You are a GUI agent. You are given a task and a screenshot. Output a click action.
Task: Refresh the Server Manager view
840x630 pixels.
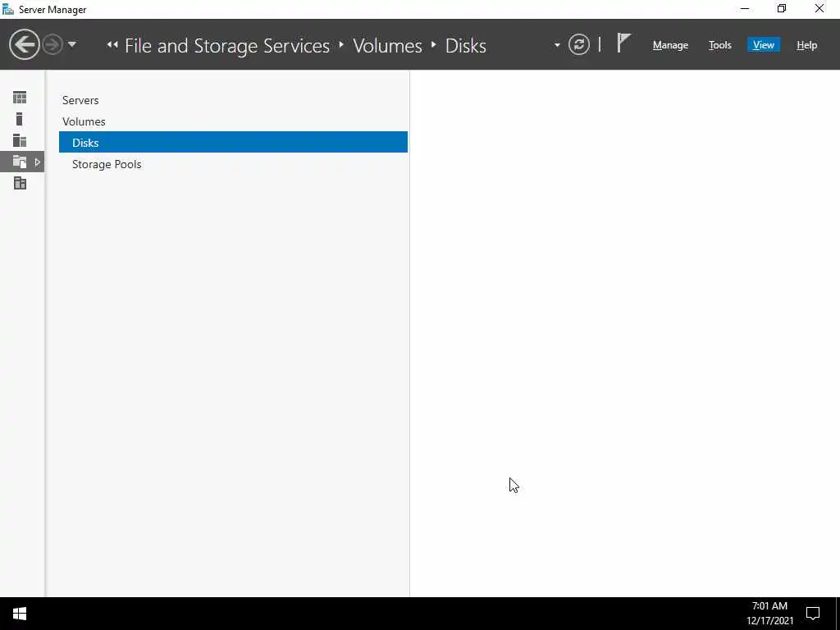pyautogui.click(x=579, y=45)
